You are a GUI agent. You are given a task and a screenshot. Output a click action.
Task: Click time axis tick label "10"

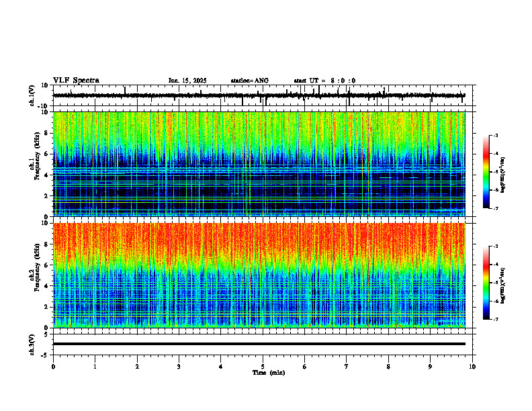472,367
